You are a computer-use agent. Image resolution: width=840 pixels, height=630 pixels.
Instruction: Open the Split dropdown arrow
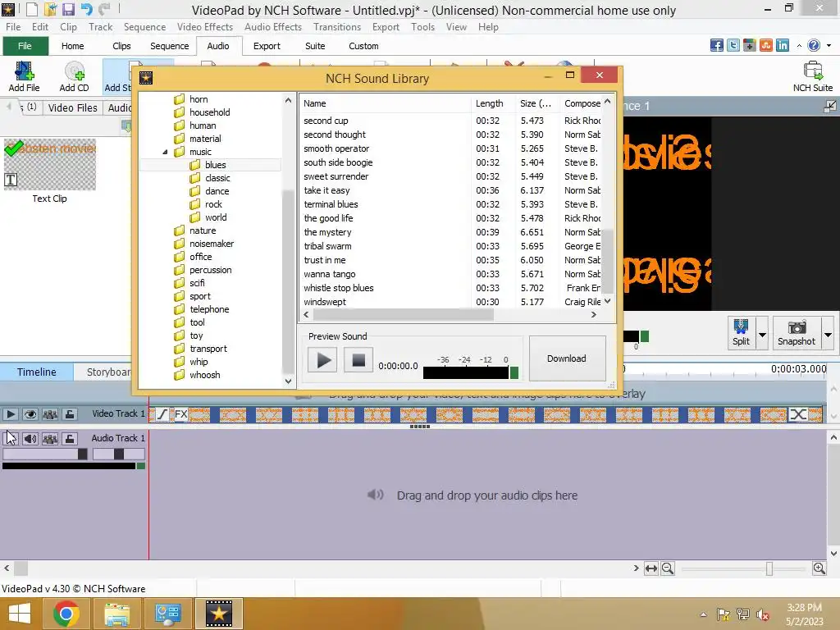(x=762, y=335)
